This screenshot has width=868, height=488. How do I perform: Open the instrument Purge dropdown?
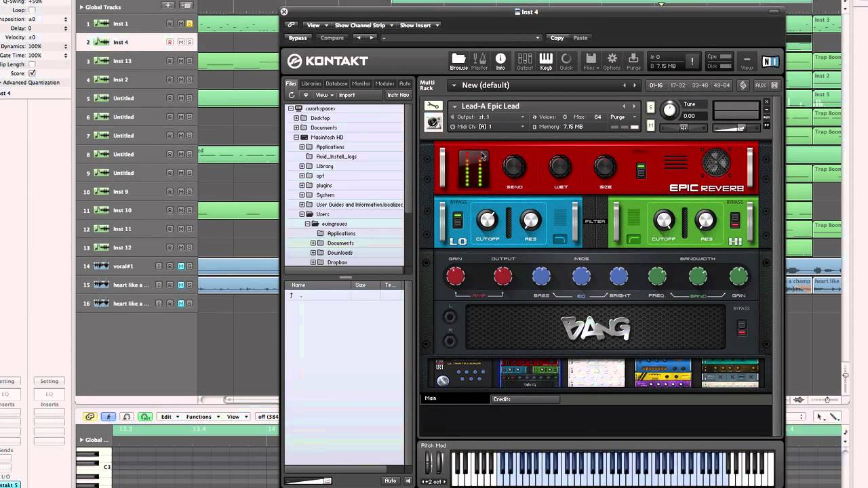click(x=623, y=117)
